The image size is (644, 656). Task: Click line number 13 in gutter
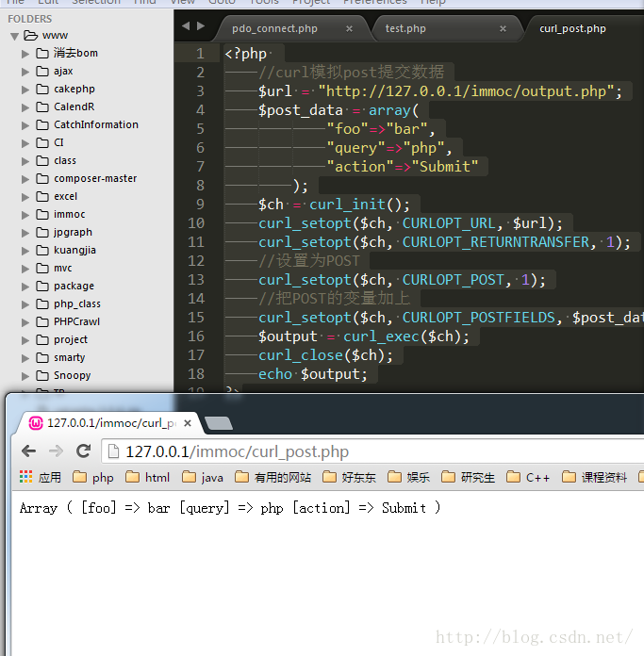(196, 280)
